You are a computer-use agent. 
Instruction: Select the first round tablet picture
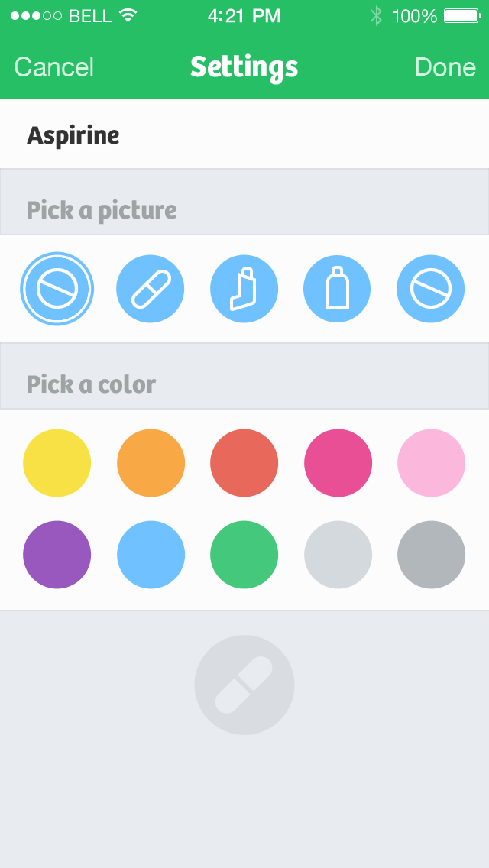tap(57, 289)
